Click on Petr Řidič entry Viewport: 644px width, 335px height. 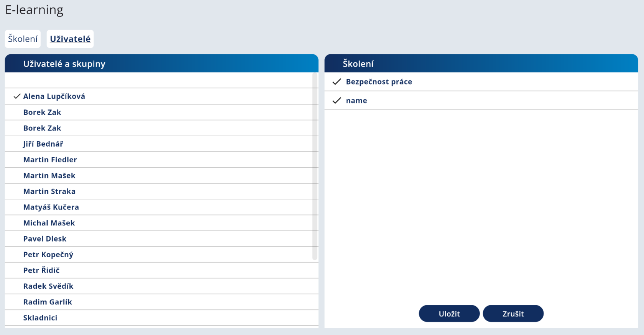(x=41, y=270)
